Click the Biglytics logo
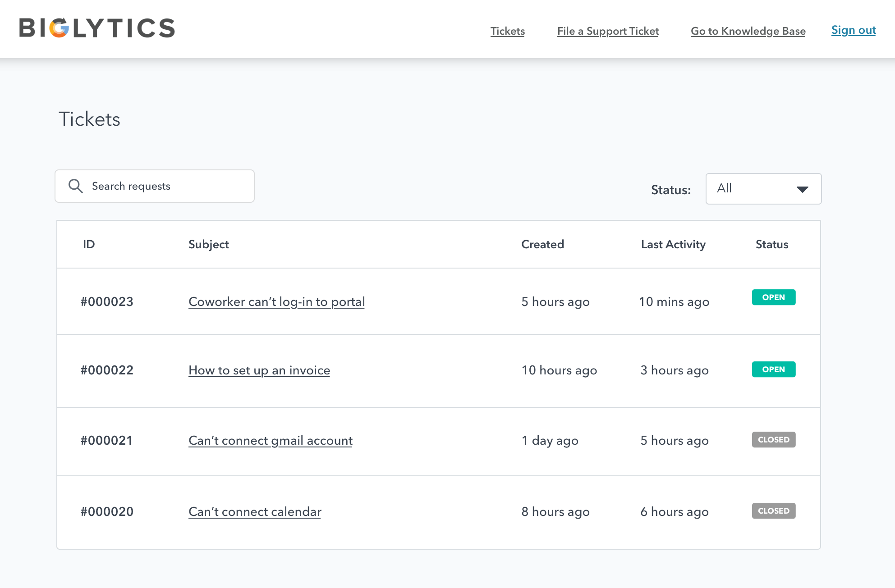Screen dimensions: 895x588 [97, 28]
